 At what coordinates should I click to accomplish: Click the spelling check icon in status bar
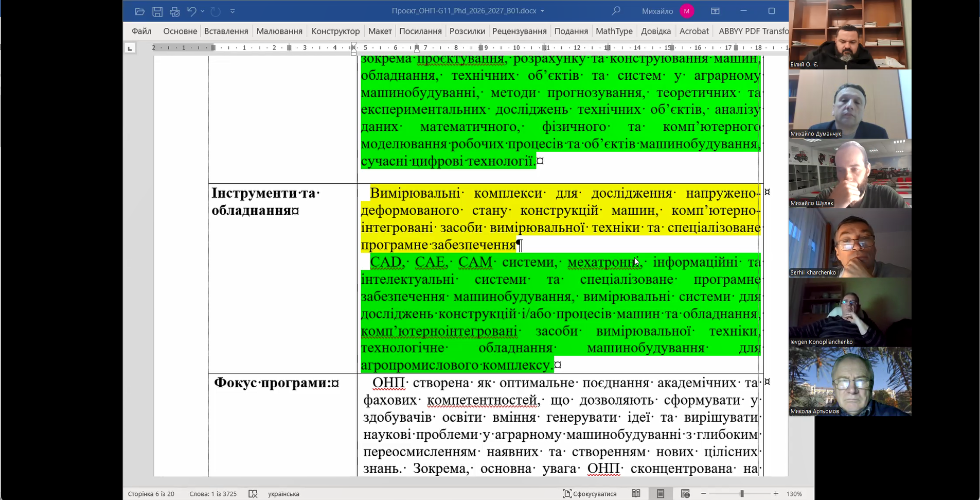click(x=253, y=494)
